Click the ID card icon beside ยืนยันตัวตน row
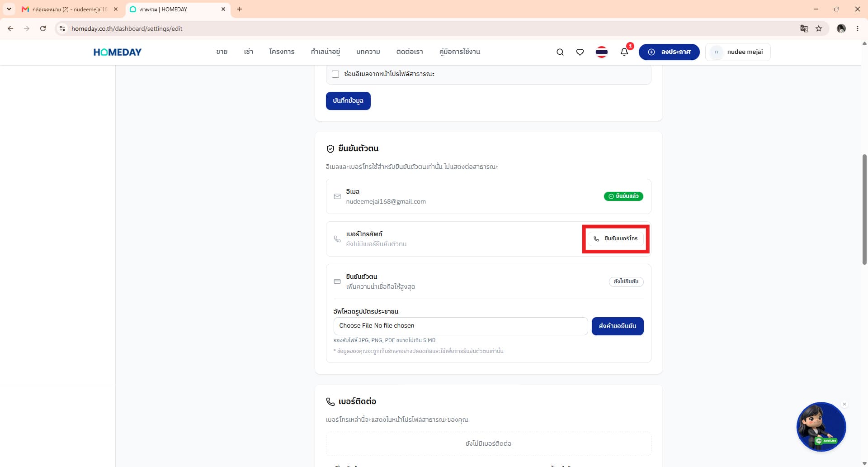868x467 pixels. (x=337, y=281)
